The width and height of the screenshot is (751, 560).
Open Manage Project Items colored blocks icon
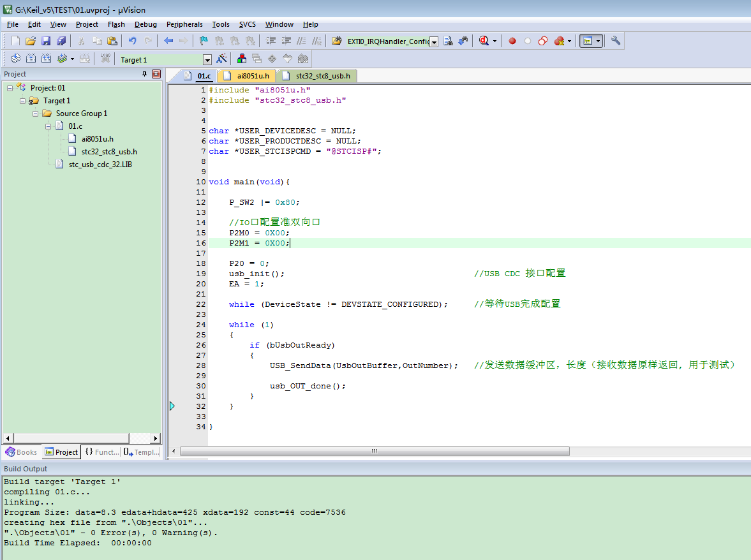click(x=241, y=59)
